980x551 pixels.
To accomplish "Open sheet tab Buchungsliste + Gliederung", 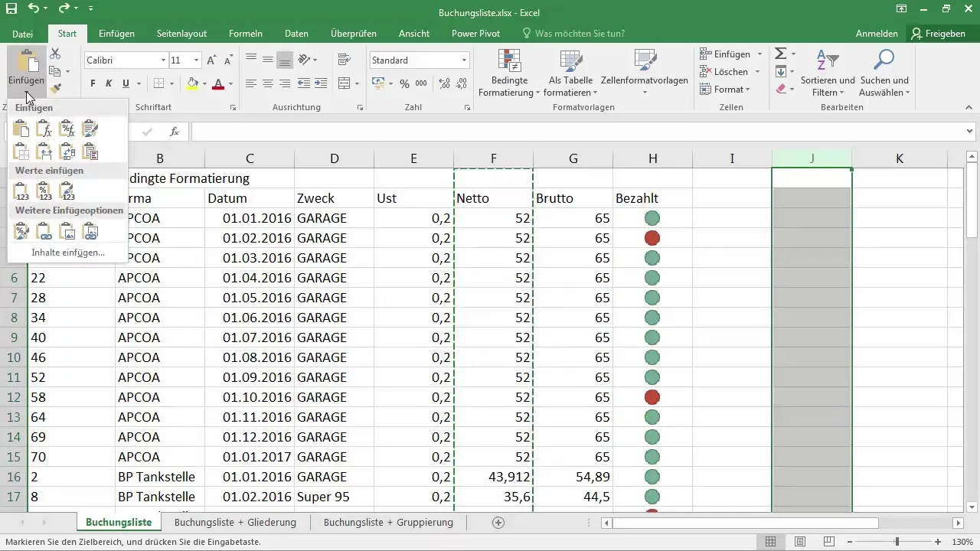I will (235, 523).
